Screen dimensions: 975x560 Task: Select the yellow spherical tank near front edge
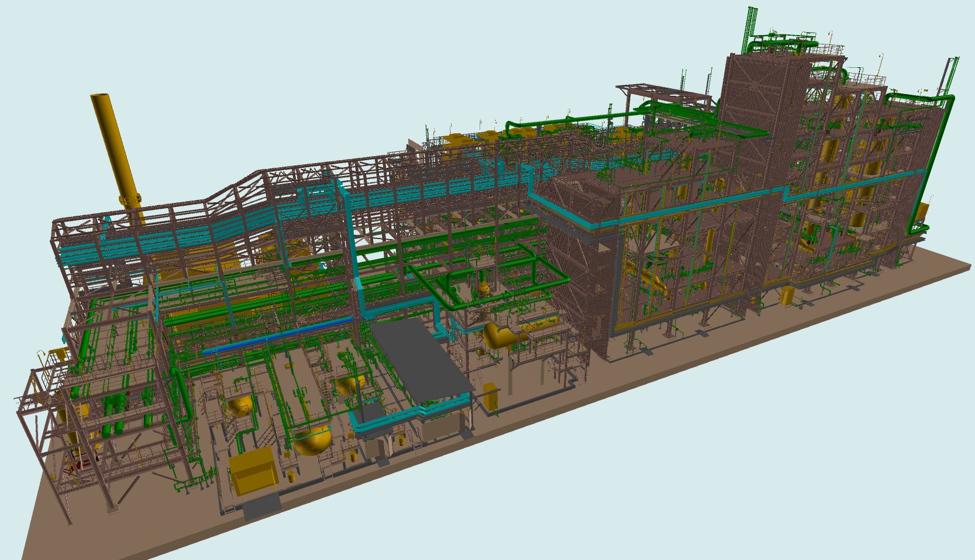[312, 442]
